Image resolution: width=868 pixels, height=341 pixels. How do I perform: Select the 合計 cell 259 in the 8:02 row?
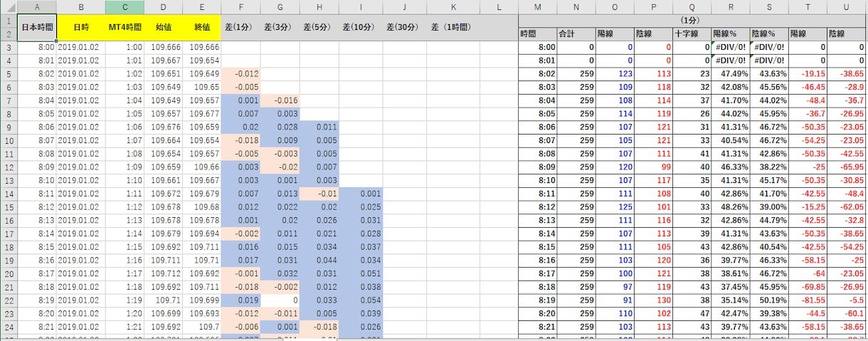(x=576, y=73)
